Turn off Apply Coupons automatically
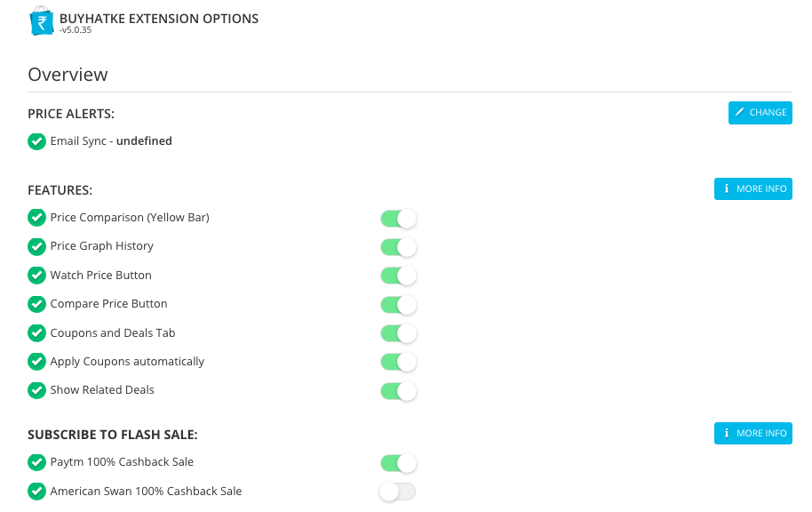Viewport: 812px width, 512px height. point(398,362)
